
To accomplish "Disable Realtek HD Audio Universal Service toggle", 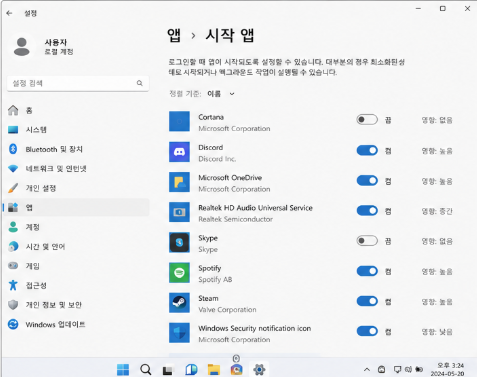I will tap(367, 211).
